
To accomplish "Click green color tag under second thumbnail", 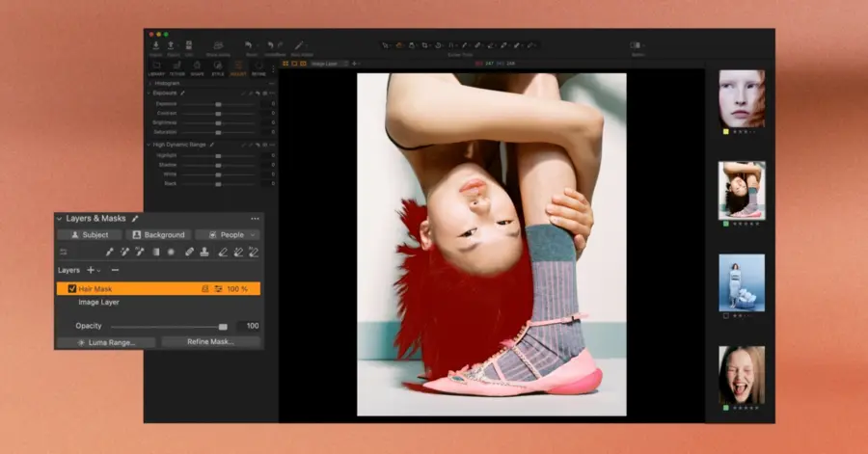I will (725, 224).
